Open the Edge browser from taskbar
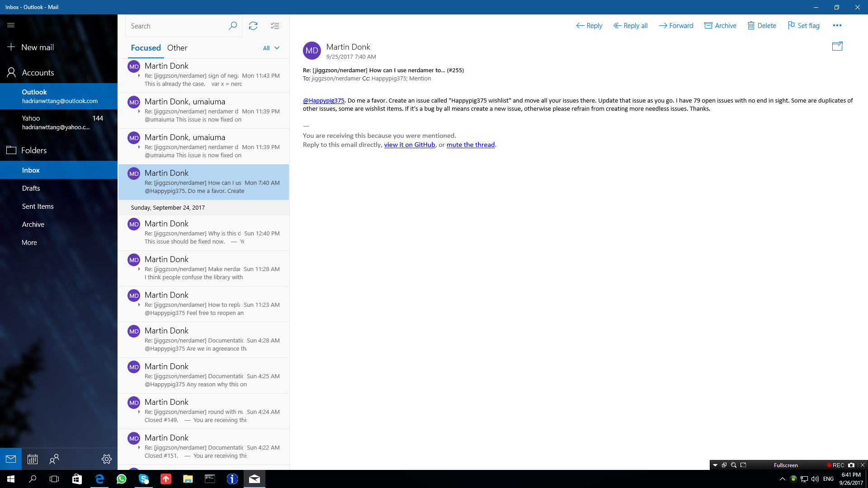The image size is (868, 488). (99, 479)
